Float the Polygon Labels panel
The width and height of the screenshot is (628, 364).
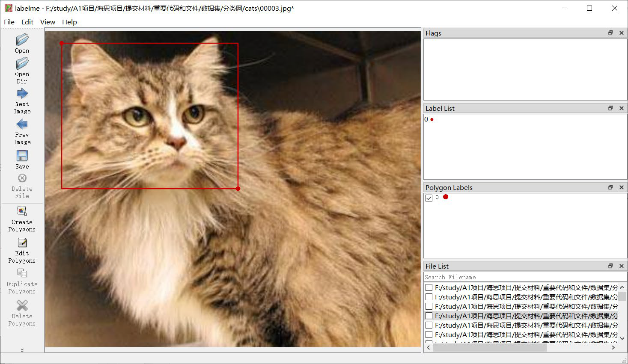click(610, 187)
